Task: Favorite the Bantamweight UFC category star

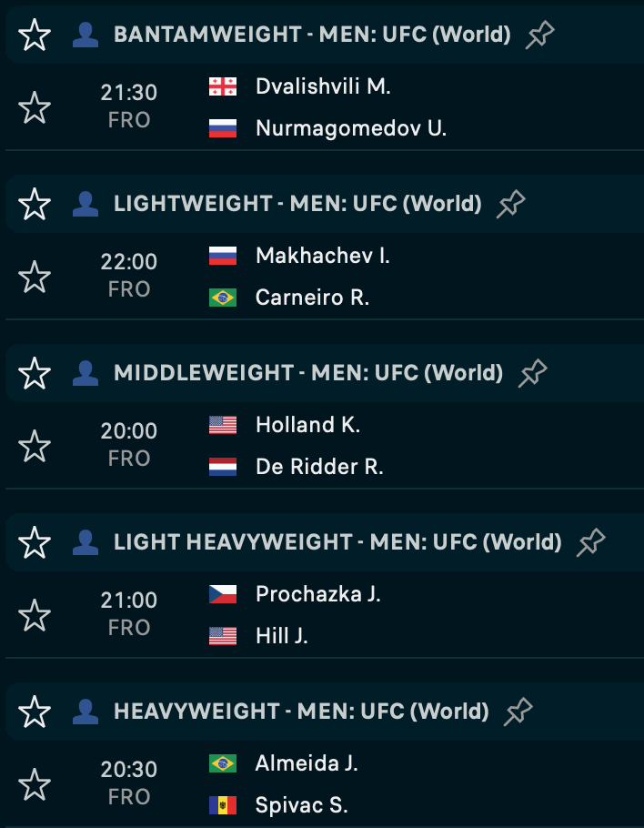Action: [35, 35]
